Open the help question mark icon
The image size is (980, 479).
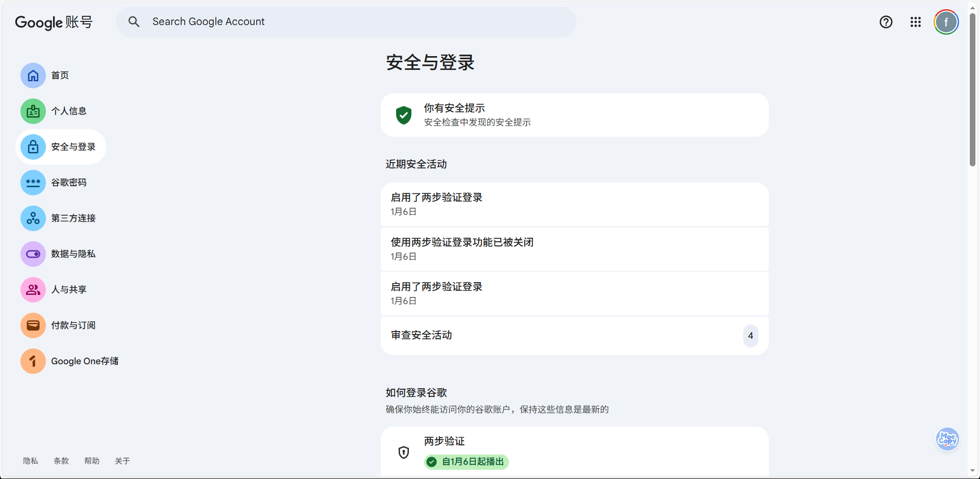click(x=886, y=22)
